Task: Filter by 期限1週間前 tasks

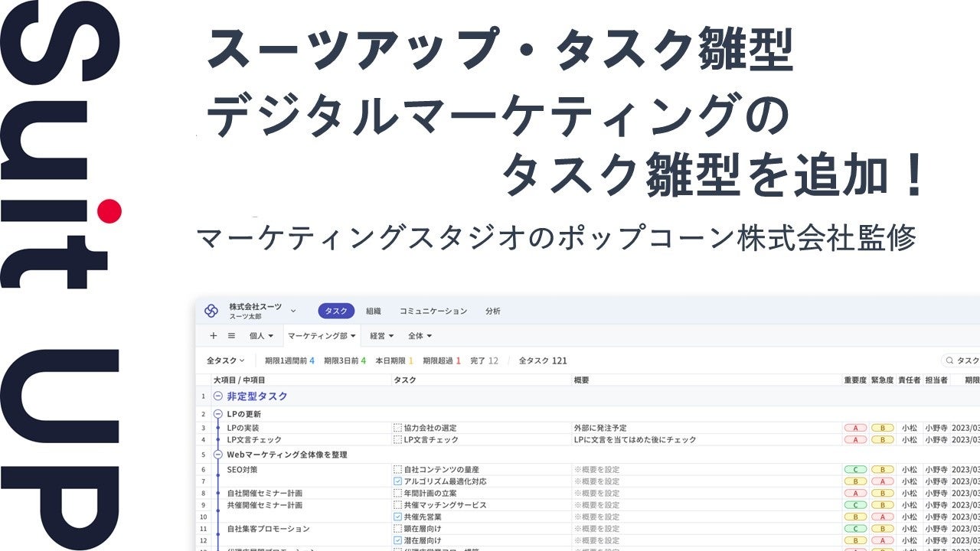Action: click(x=289, y=360)
